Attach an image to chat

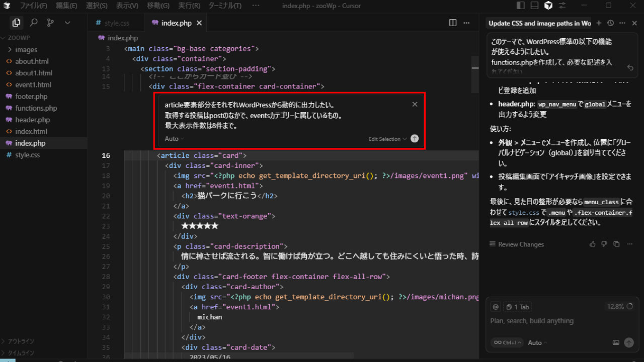(616, 342)
